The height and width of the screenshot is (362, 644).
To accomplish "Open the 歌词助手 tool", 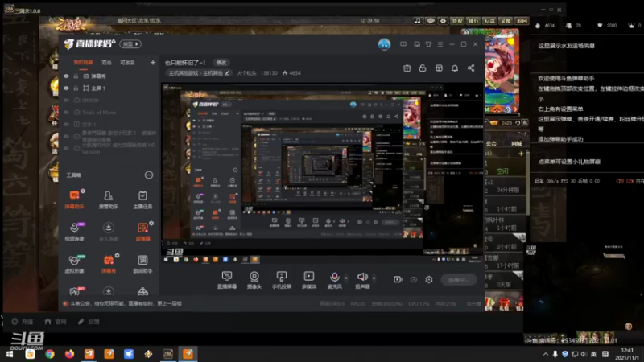I will [x=142, y=265].
